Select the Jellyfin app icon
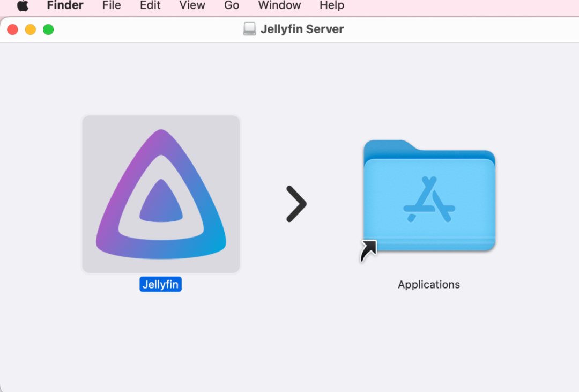The height and width of the screenshot is (392, 579). click(161, 194)
